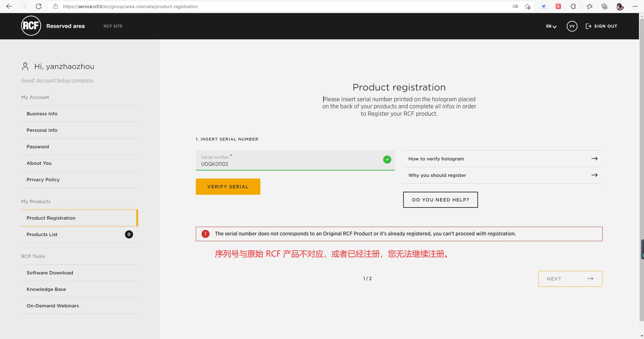Image resolution: width=644 pixels, height=339 pixels.
Task: Go forward with the browser forward arrow
Action: (24, 6)
